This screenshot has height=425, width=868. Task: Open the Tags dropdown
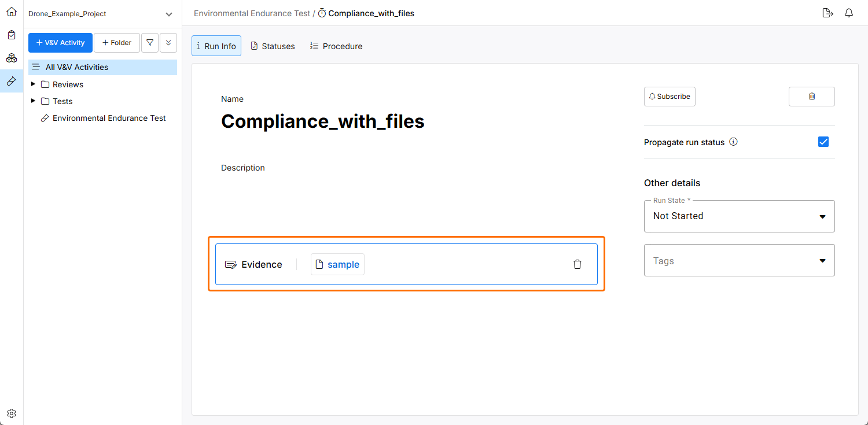[x=739, y=261]
